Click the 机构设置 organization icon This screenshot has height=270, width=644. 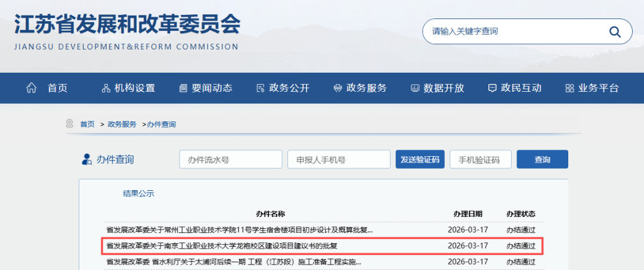click(x=106, y=88)
